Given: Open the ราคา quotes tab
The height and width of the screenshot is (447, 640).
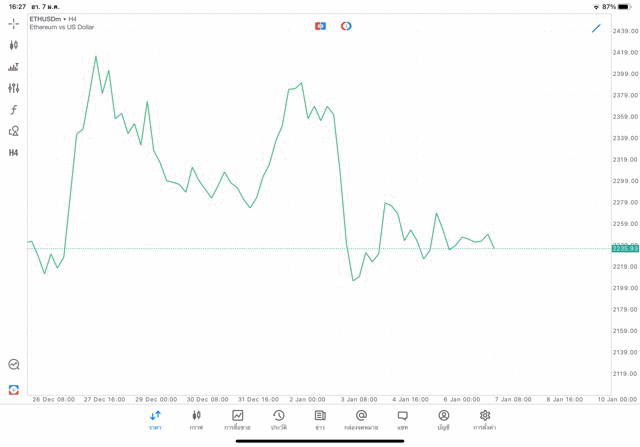Looking at the screenshot, I should pos(155,420).
